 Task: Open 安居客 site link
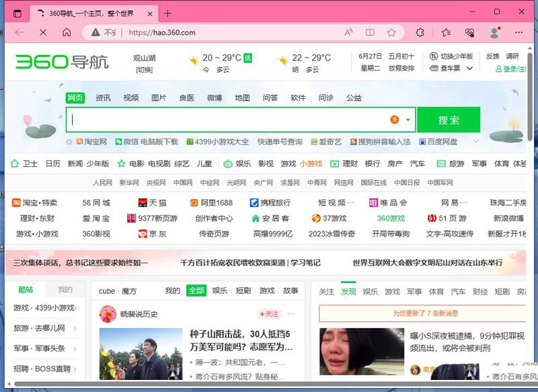tap(270, 218)
